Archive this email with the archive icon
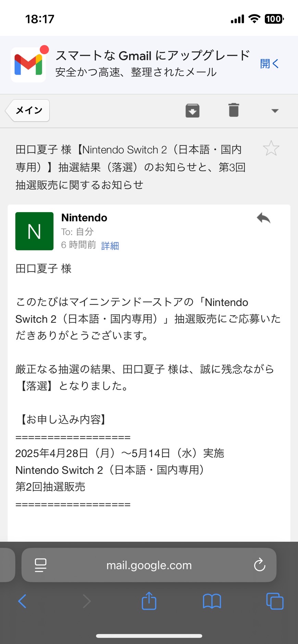Viewport: 298px width, 644px height. coord(193,111)
